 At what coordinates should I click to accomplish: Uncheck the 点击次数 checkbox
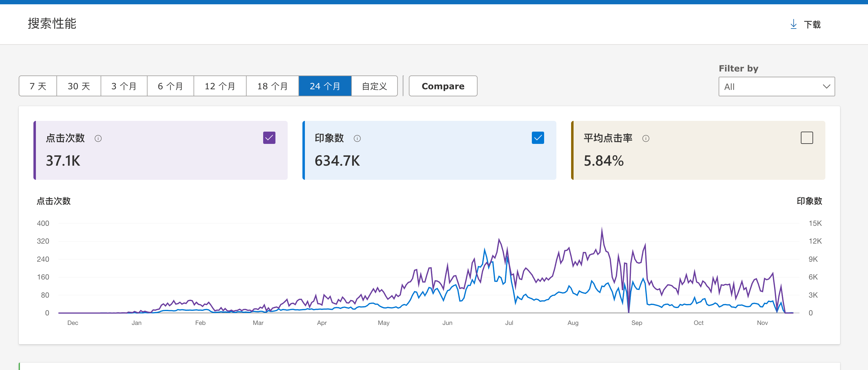269,138
